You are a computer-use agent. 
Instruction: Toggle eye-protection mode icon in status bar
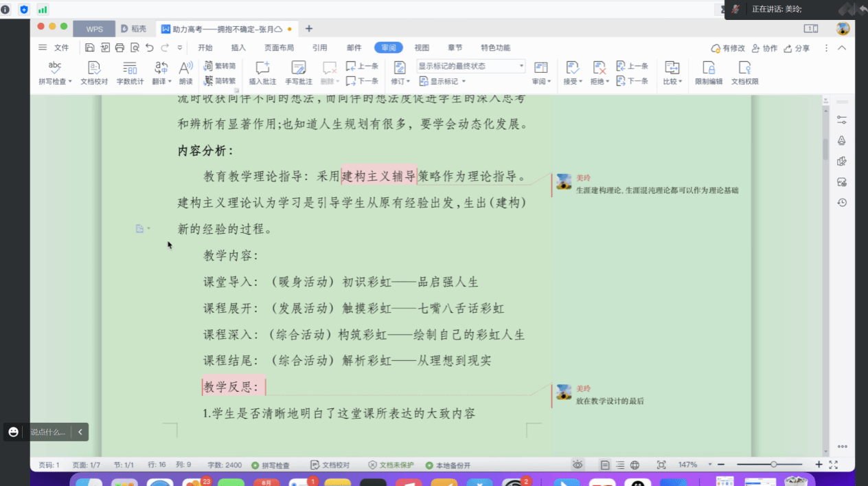tap(578, 465)
